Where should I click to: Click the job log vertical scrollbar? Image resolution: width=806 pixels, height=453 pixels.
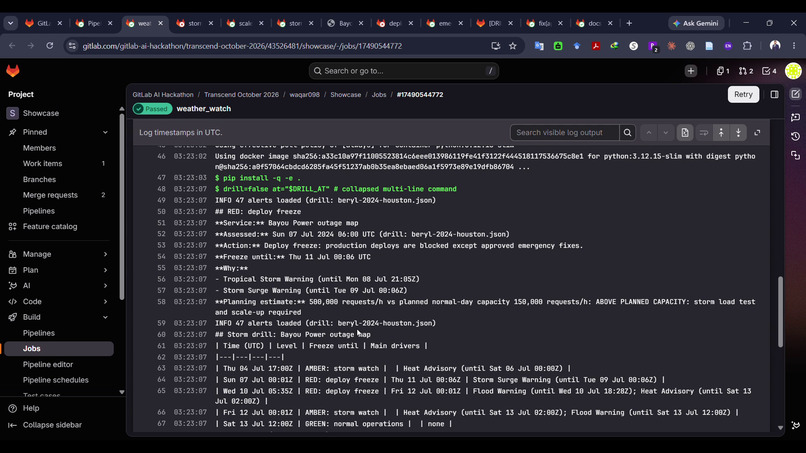780,312
